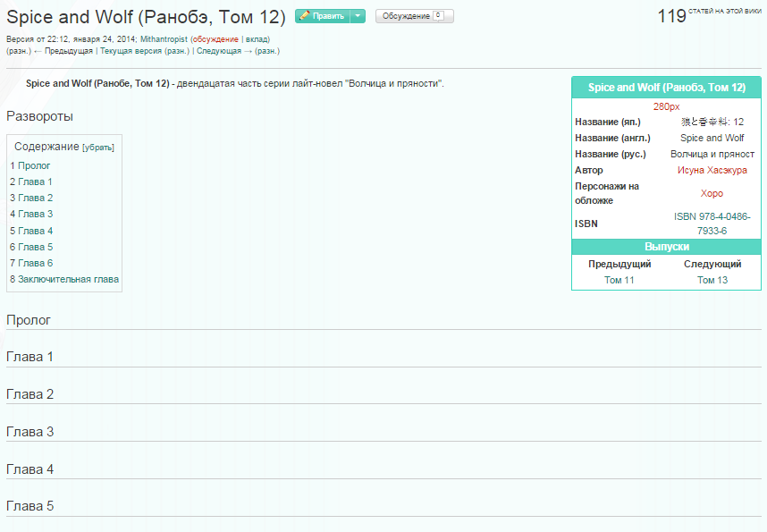Viewport: 767px width, 532px height.
Task: Jump to Глава 3 in contents
Action: click(x=35, y=215)
